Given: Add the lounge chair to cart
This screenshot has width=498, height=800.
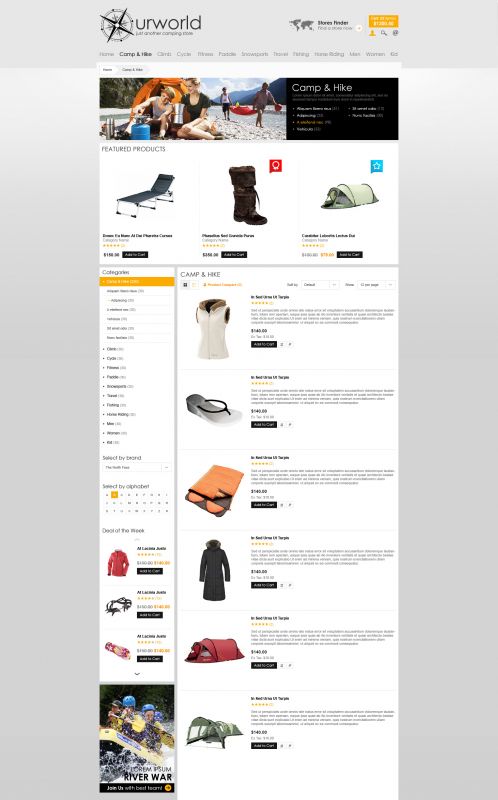Looking at the screenshot, I should click(135, 255).
